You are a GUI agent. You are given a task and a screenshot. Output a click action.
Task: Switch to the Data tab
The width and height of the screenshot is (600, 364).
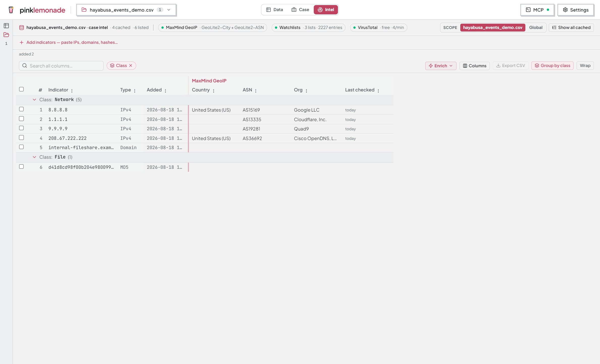coord(274,10)
